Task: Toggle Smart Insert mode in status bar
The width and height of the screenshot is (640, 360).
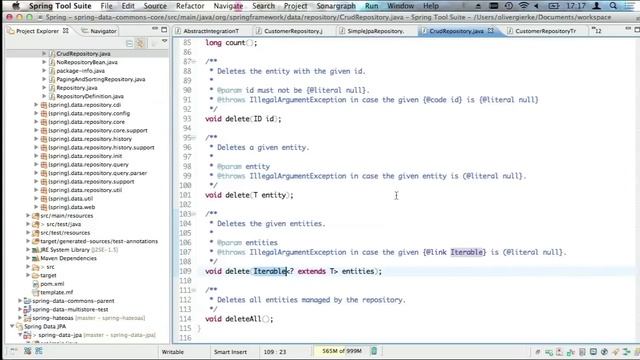Action: pyautogui.click(x=230, y=352)
